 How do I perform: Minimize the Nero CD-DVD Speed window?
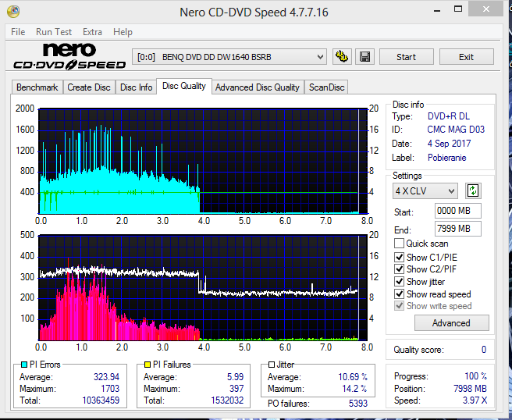click(x=437, y=10)
